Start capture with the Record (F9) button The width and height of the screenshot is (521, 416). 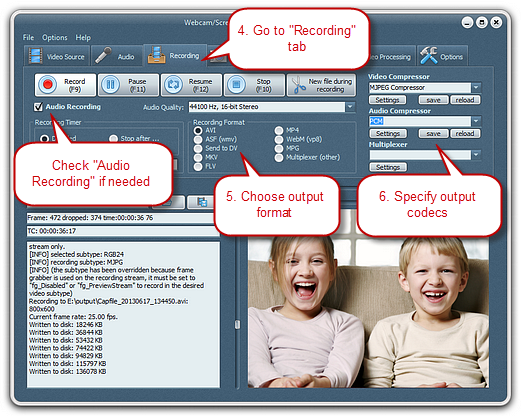tap(65, 85)
